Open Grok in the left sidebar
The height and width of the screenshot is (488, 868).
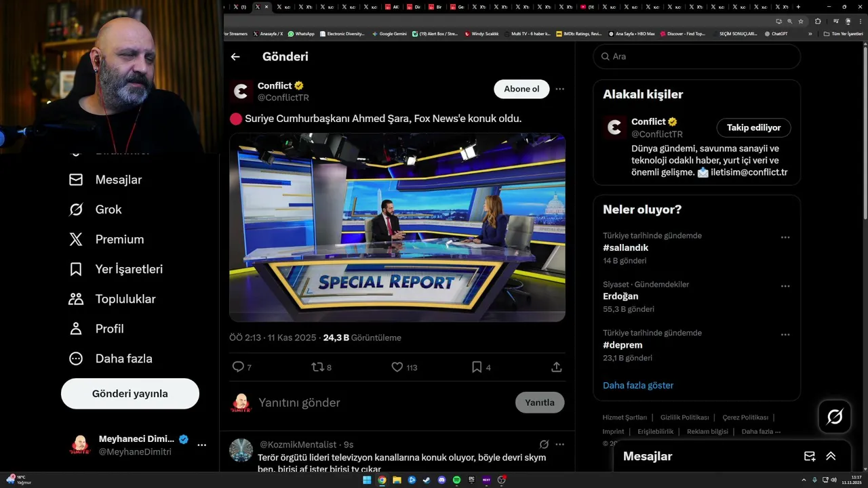click(96, 209)
